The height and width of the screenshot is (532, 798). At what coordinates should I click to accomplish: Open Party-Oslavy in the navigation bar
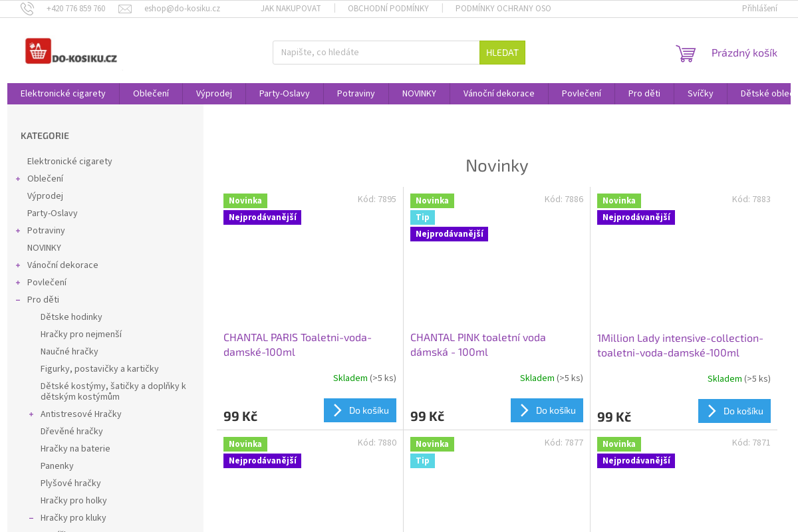pyautogui.click(x=284, y=94)
